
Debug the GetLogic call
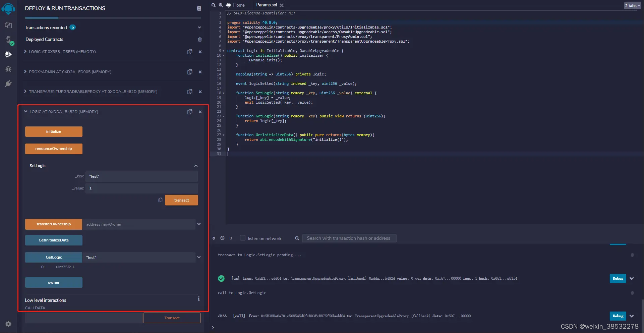point(618,316)
